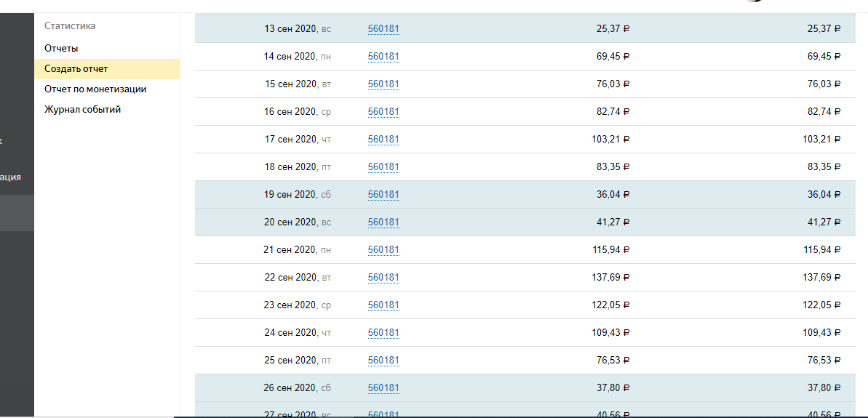Screen dimensions: 868x418
Task: Click the 560181 link for 13 сен 2020
Action: [x=383, y=29]
